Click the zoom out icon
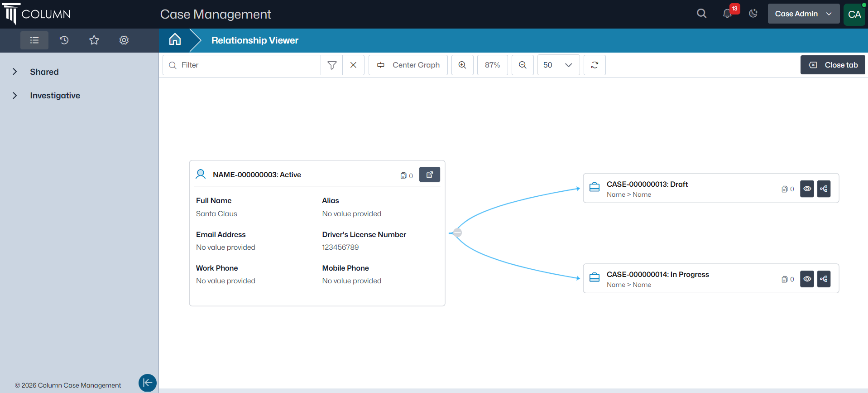The width and height of the screenshot is (868, 393). point(522,65)
